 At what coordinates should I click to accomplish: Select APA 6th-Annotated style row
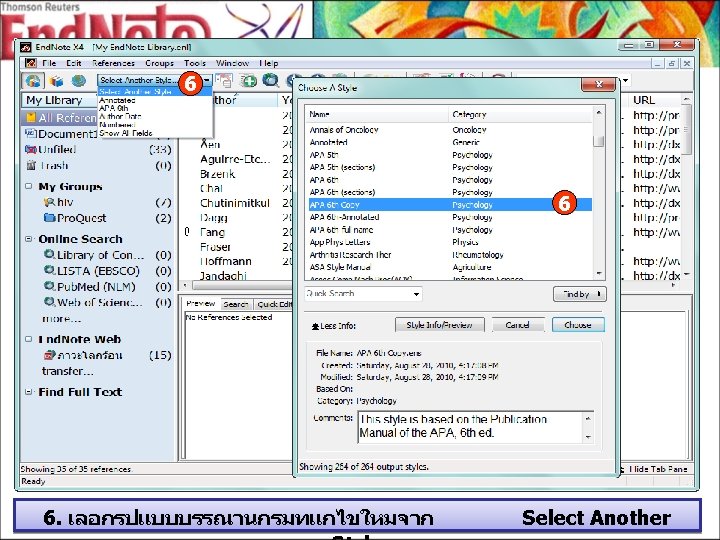450,217
